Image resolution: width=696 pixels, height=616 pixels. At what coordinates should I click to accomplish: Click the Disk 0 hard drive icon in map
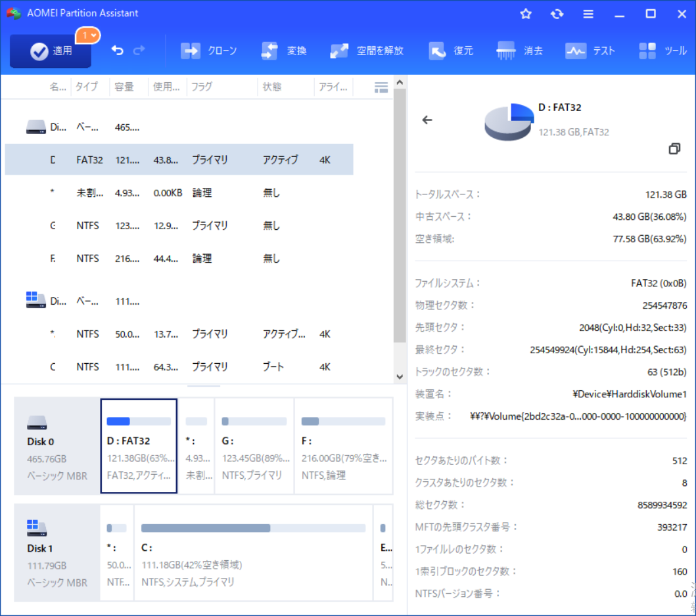click(x=37, y=422)
